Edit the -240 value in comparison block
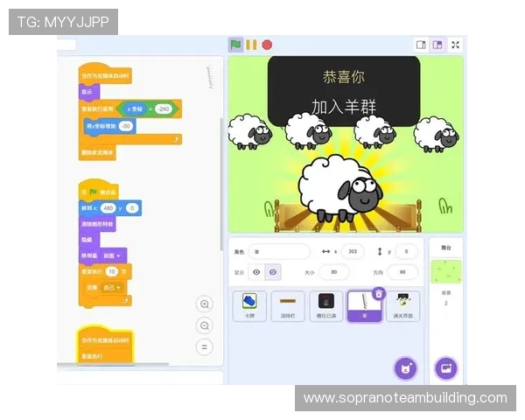Image resolution: width=525 pixels, height=420 pixels. [164, 109]
